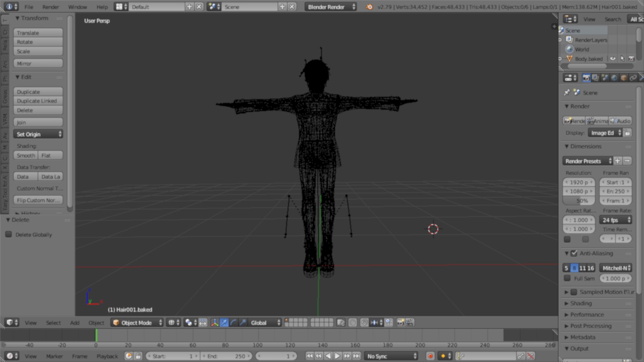Select the rotate manipulator arc icon
The height and width of the screenshot is (362, 644).
(233, 322)
